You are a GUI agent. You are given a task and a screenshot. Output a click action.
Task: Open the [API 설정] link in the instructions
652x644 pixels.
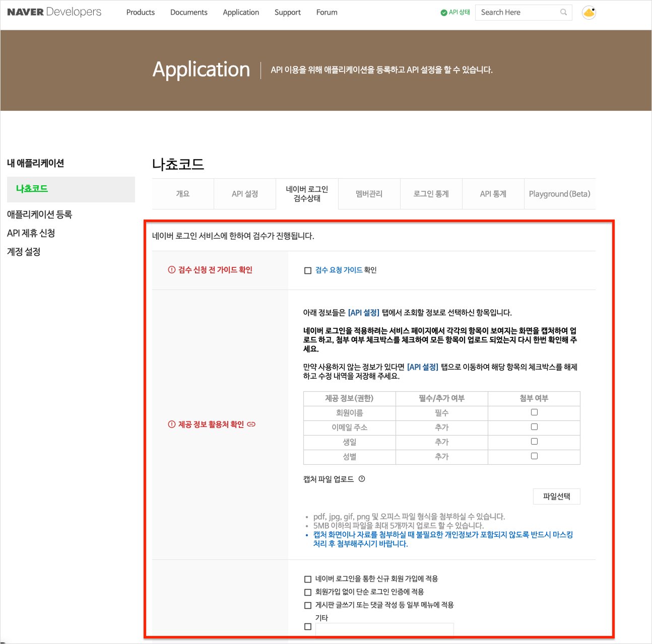pyautogui.click(x=363, y=312)
